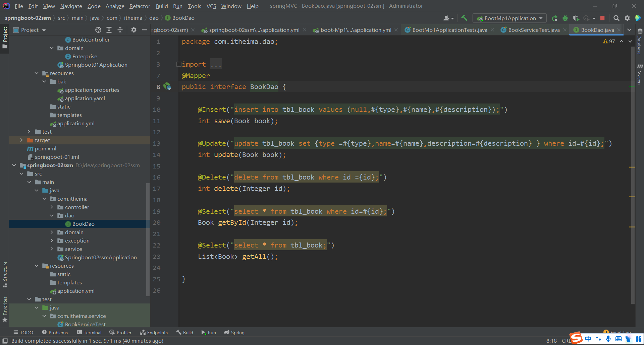The image size is (644, 345).
Task: Open Search Everywhere magnifier icon
Action: point(616,18)
